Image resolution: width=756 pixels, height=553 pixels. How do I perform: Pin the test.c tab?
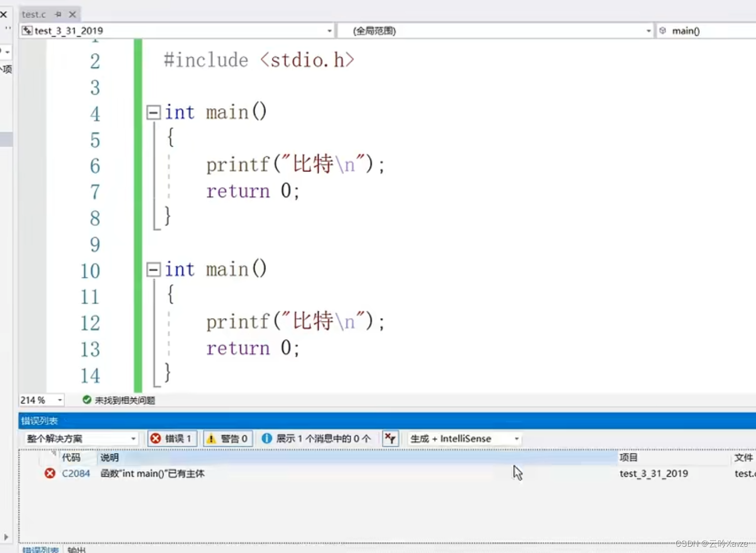click(x=58, y=14)
